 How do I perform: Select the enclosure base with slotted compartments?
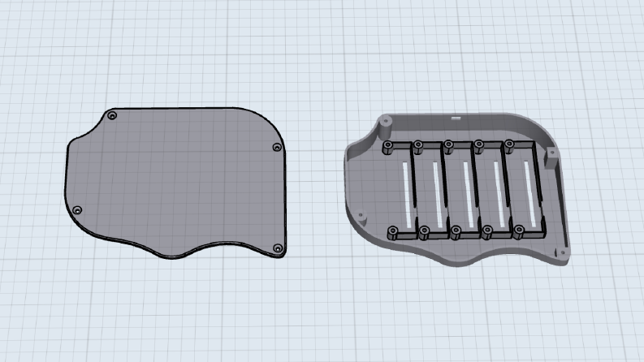click(x=456, y=190)
